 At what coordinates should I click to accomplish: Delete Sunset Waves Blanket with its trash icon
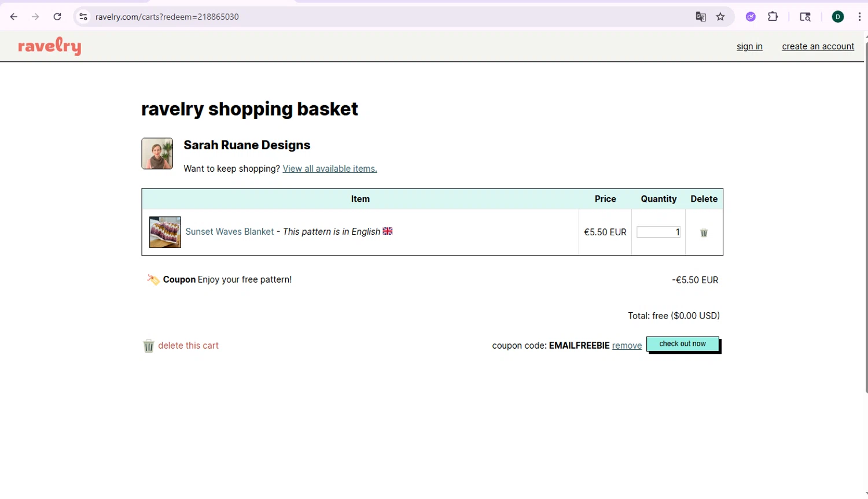704,232
